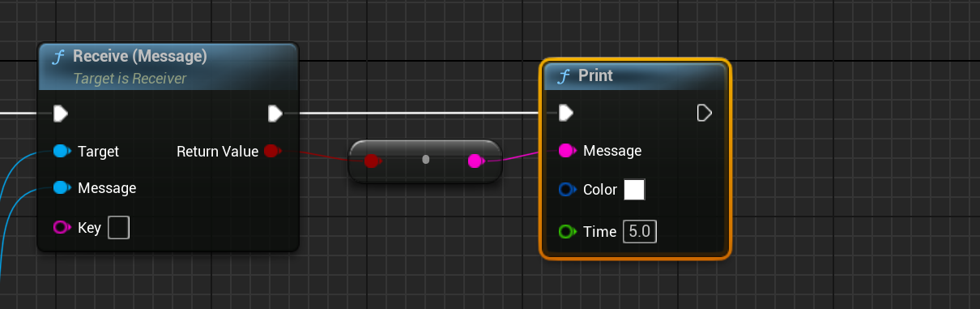The image size is (980, 309).
Task: Click the empty Key input box
Action: 119,227
